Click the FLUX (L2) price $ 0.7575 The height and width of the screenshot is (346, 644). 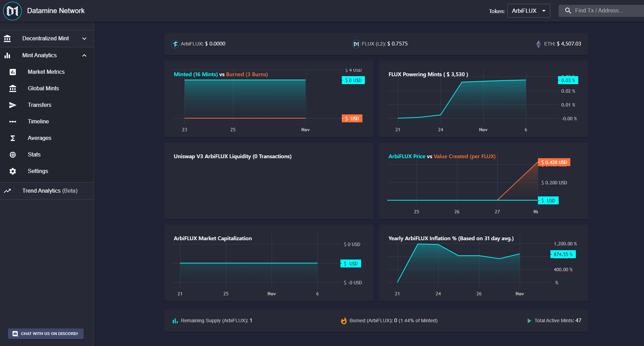click(398, 44)
